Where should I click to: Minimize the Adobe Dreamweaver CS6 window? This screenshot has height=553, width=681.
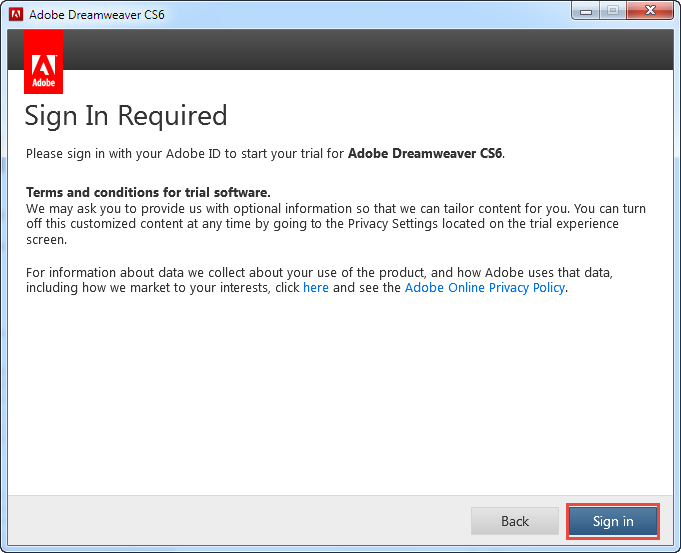click(x=586, y=11)
